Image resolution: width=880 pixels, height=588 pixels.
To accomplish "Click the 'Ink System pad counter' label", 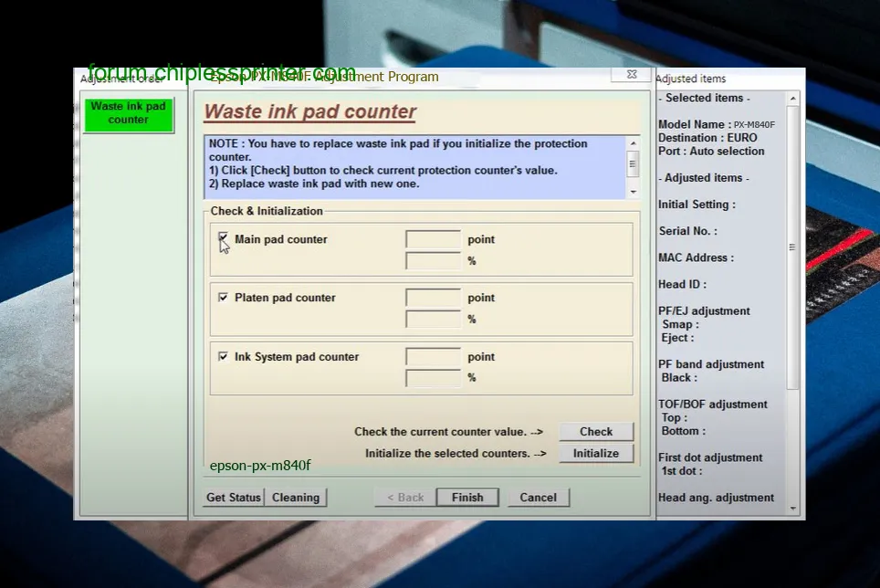I will click(x=297, y=356).
